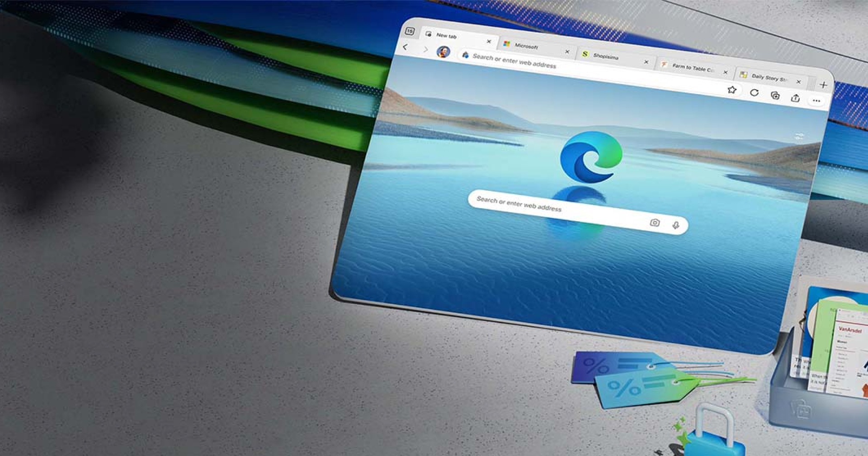Close the Farm to Table tab

pos(725,72)
